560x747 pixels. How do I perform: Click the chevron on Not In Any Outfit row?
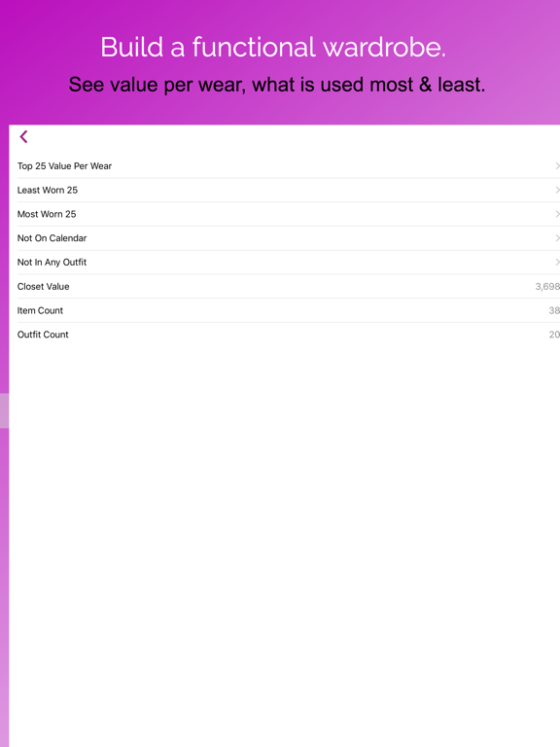point(557,262)
